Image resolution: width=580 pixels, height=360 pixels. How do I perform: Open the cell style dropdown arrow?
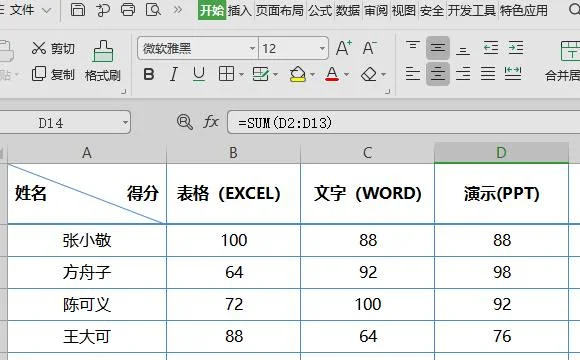[276, 75]
